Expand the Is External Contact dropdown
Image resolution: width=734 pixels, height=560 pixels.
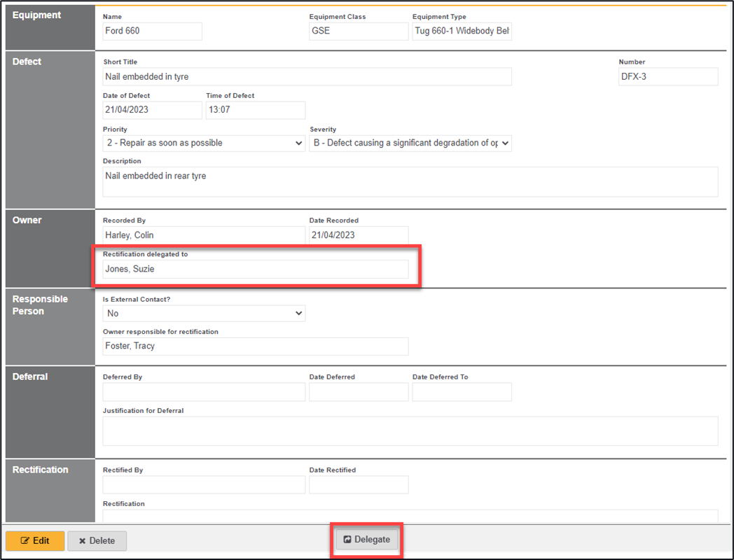(x=204, y=314)
